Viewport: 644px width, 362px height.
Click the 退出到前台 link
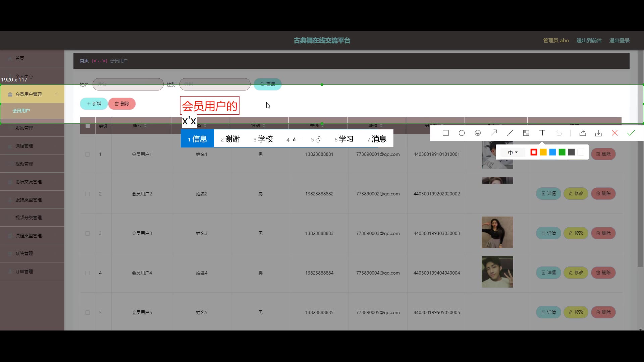[x=589, y=41]
